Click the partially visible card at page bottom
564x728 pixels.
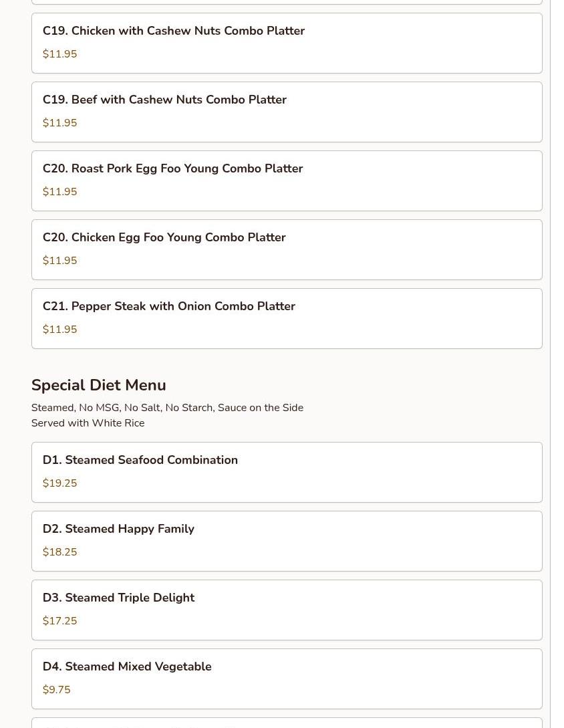coord(286,723)
